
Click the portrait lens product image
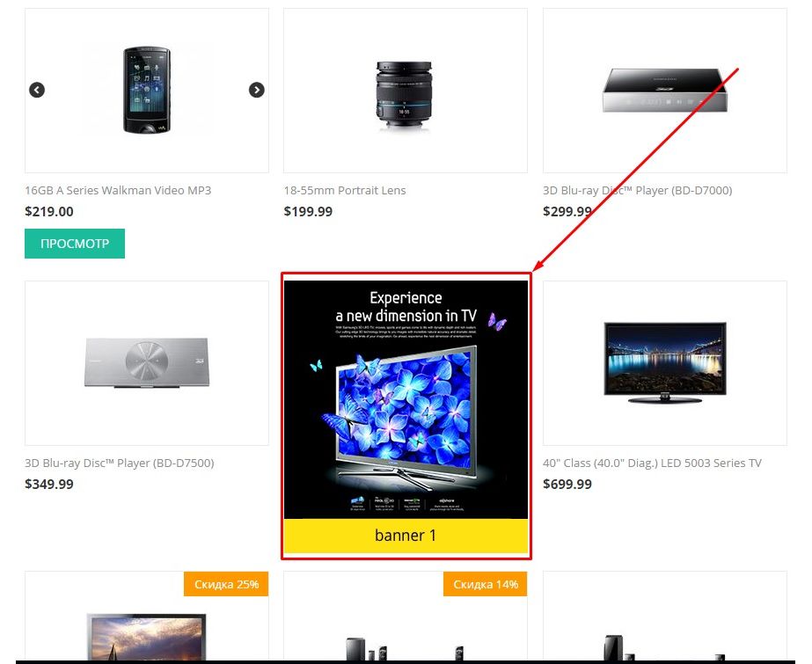(x=405, y=95)
